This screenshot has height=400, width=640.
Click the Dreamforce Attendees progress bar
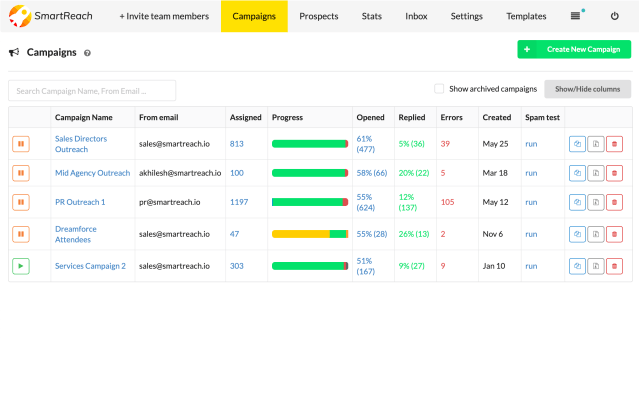click(x=310, y=234)
